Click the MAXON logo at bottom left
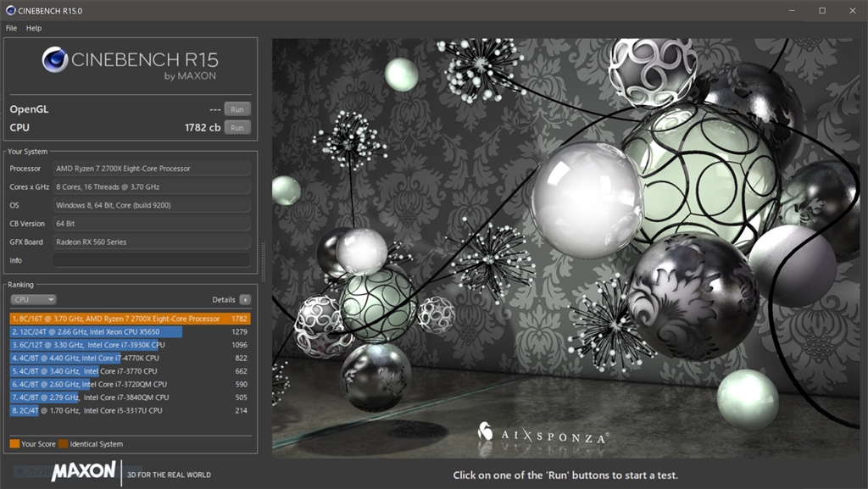This screenshot has width=868, height=489. (x=83, y=471)
